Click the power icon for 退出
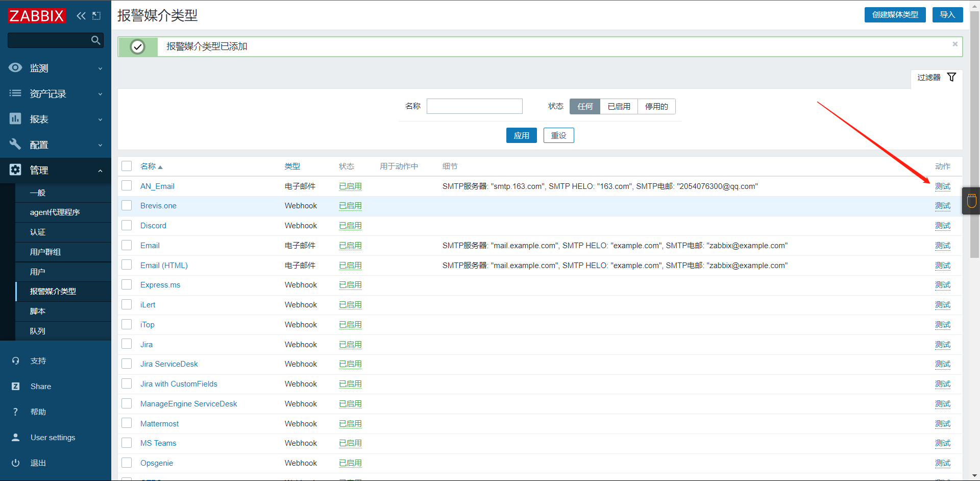The image size is (980, 481). click(16, 463)
